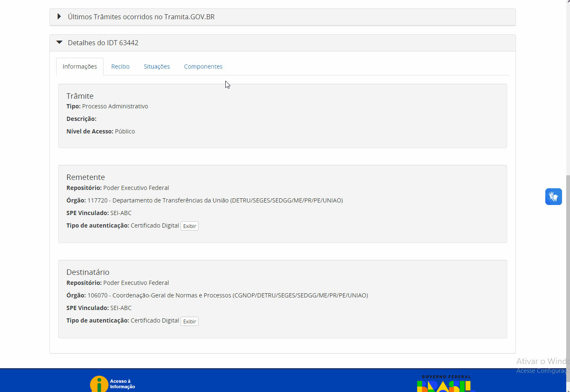The width and height of the screenshot is (570, 392).
Task: Open the Informações tab
Action: 80,67
